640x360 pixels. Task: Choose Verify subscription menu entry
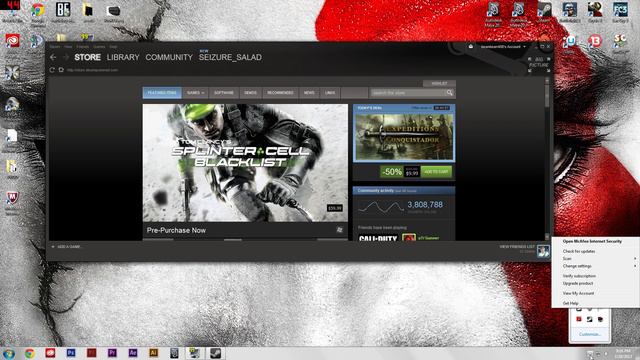click(579, 276)
